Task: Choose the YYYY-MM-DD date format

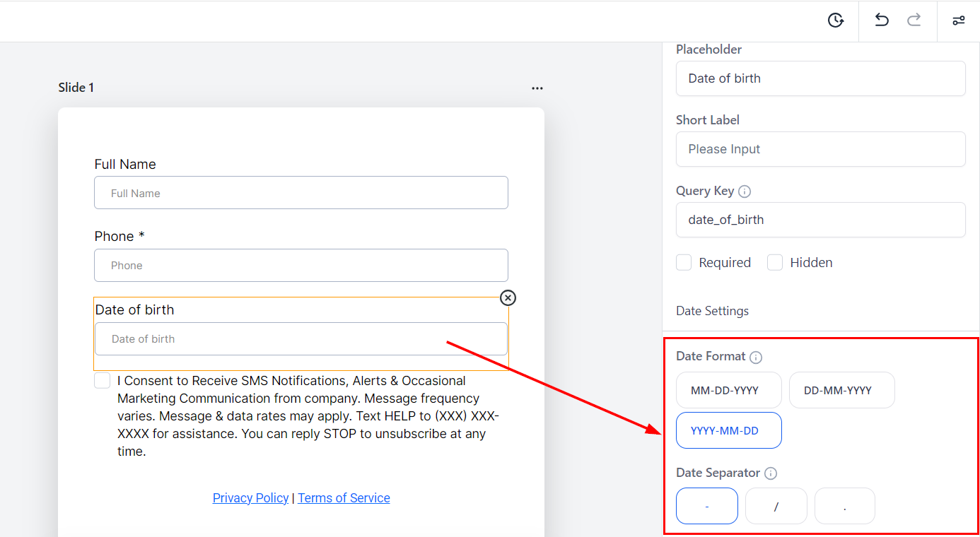Action: (x=728, y=430)
